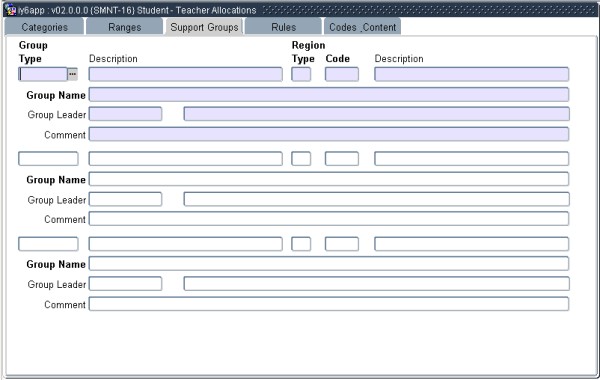Open the Ranges tab
This screenshot has width=600, height=380.
125,27
